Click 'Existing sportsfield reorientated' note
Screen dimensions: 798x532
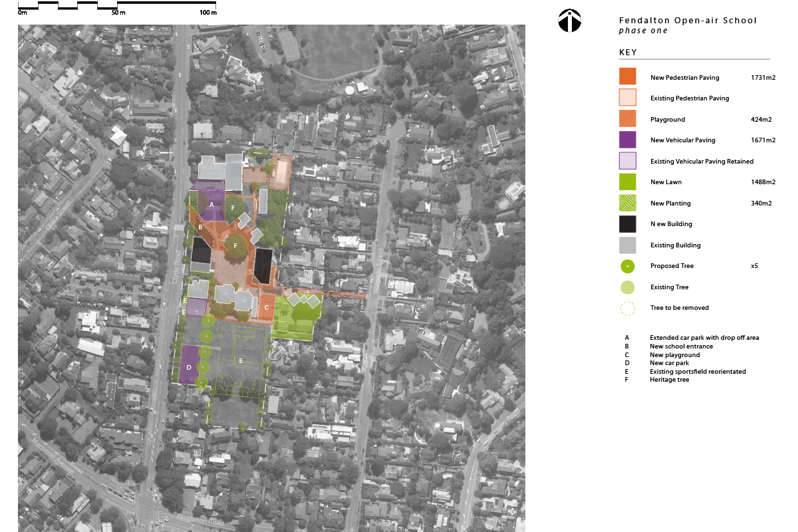pos(698,372)
